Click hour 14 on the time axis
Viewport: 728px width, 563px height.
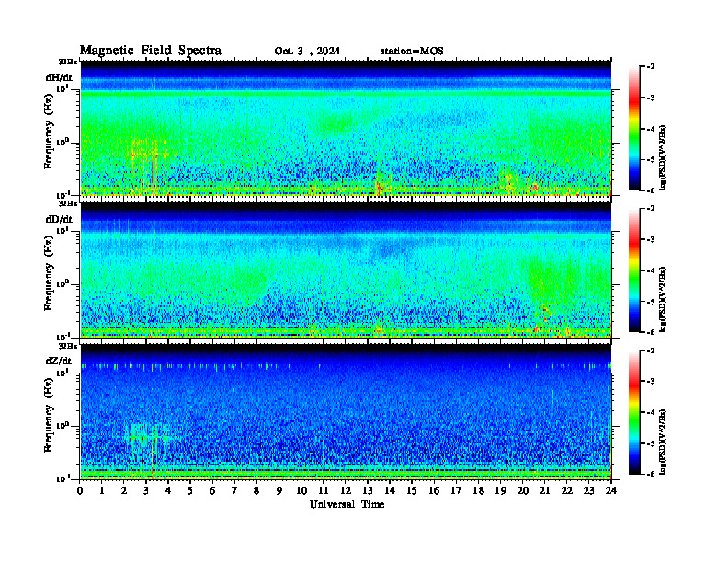point(390,490)
